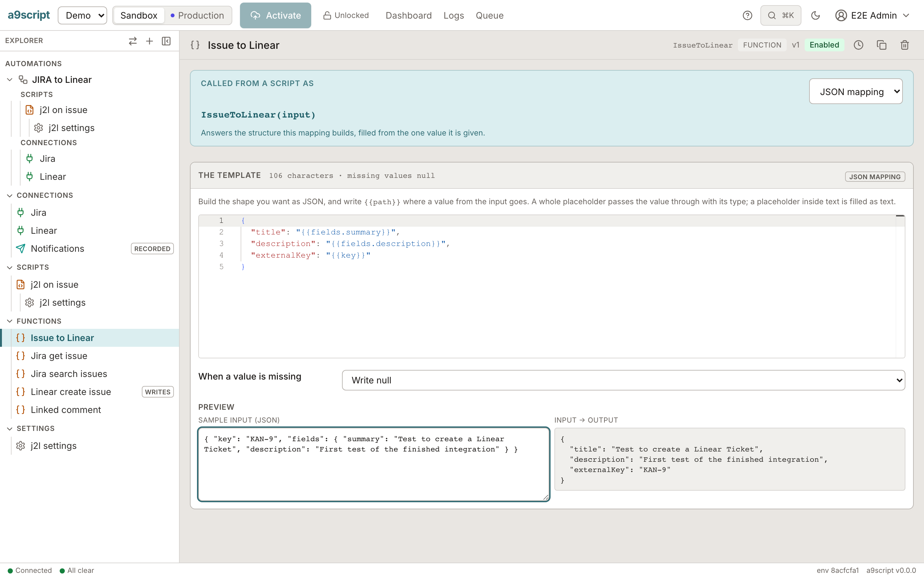Image resolution: width=924 pixels, height=578 pixels.
Task: Click j2l settings gear in Scripts section
Action: (x=30, y=302)
